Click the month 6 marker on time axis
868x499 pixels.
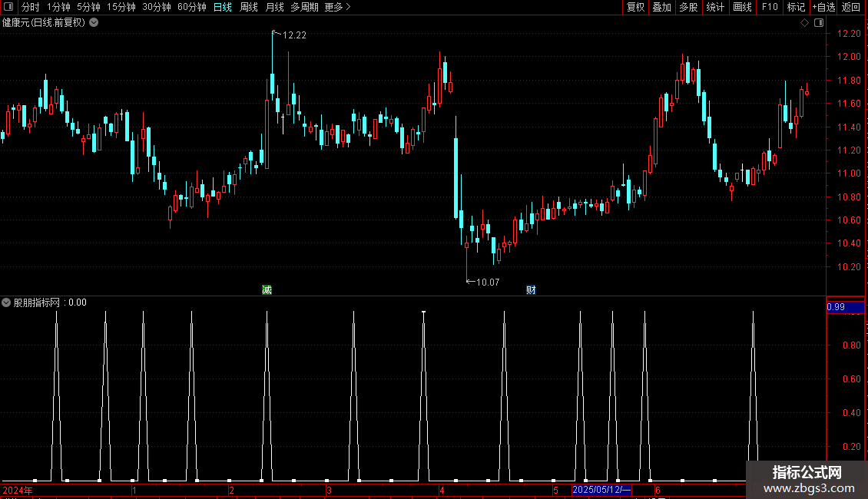click(x=657, y=490)
